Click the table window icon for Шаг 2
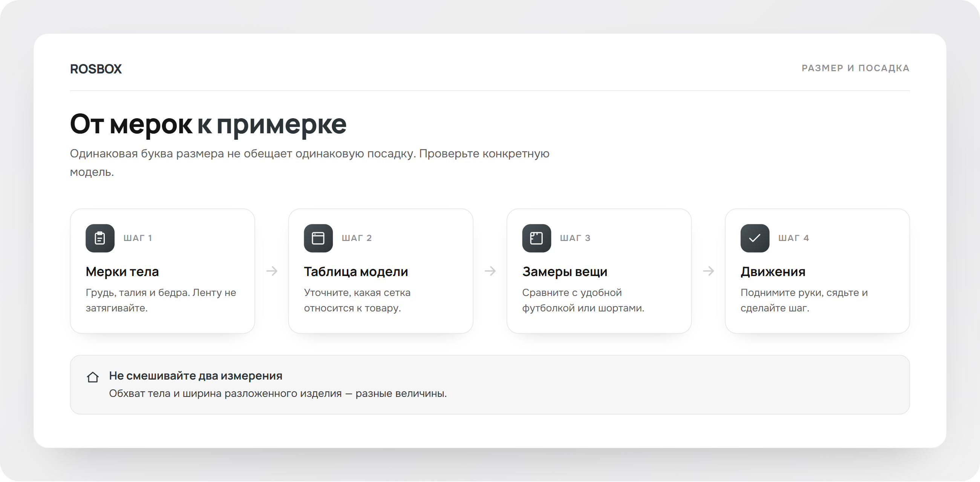 [318, 238]
